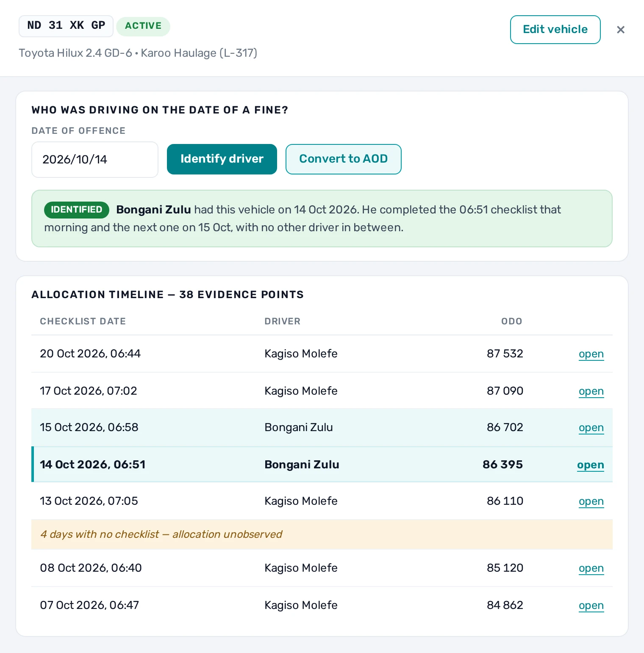Open the 20 Oct 2026 checklist

[x=591, y=354]
